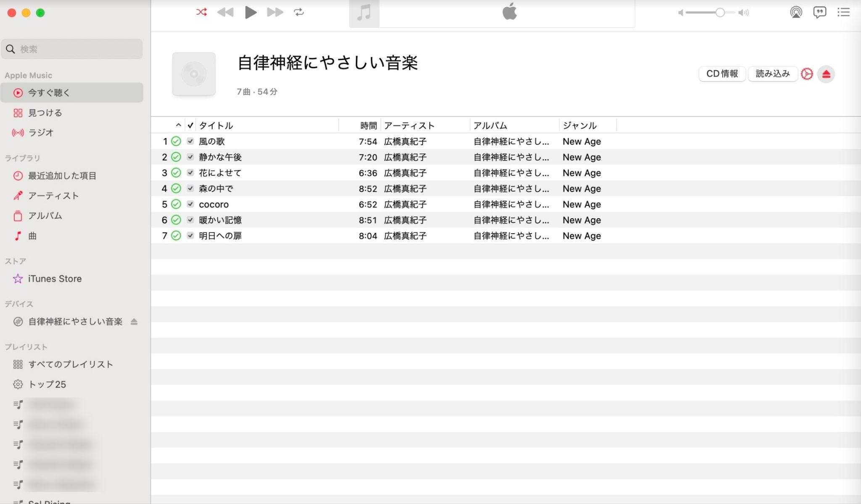Image resolution: width=861 pixels, height=504 pixels.
Task: Uncheck the checkbox for 森の中で
Action: pyautogui.click(x=190, y=188)
